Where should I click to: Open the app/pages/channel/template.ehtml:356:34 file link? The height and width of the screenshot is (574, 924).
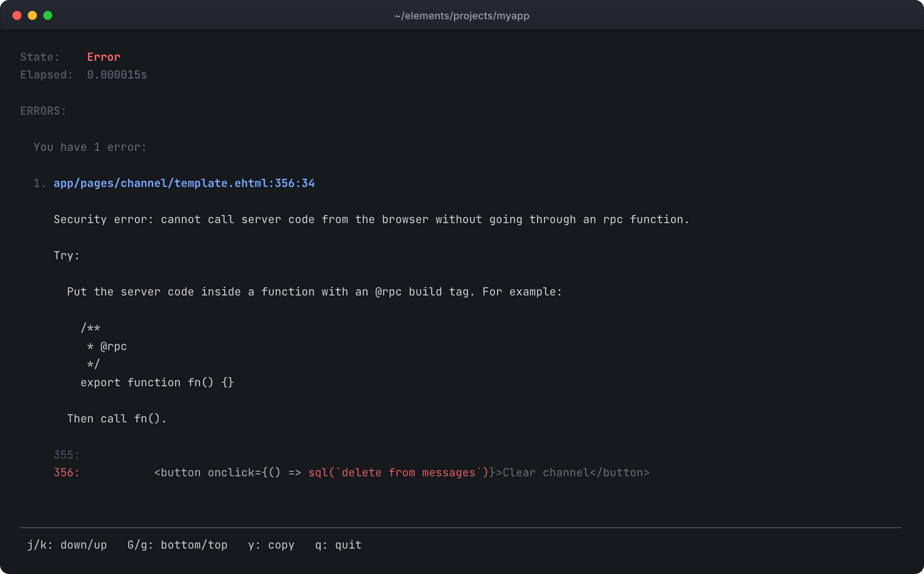[184, 183]
